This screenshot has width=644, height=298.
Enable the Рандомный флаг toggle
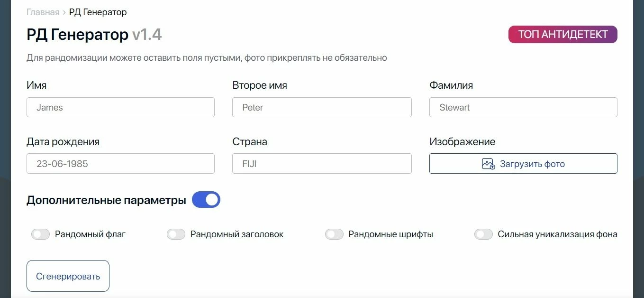pyautogui.click(x=41, y=234)
